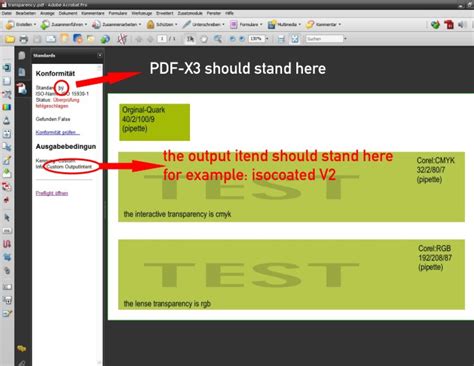Image resolution: width=474 pixels, height=366 pixels.
Task: Click the speaker icon at top right
Action: coord(462,25)
